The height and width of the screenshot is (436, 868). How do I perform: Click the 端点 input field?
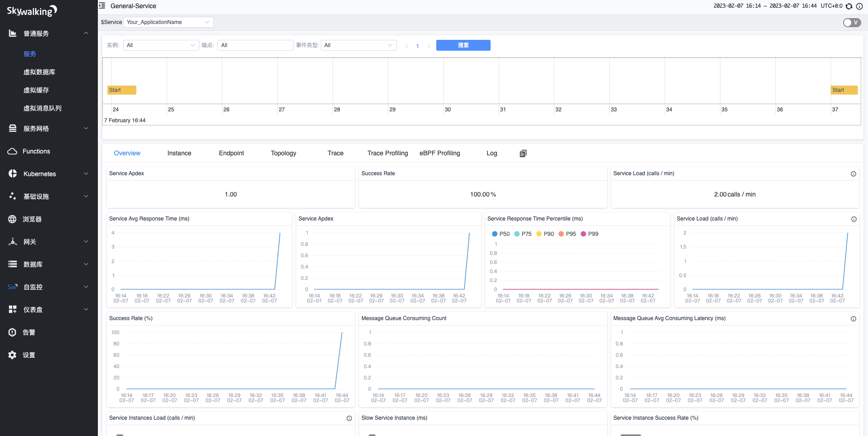255,45
